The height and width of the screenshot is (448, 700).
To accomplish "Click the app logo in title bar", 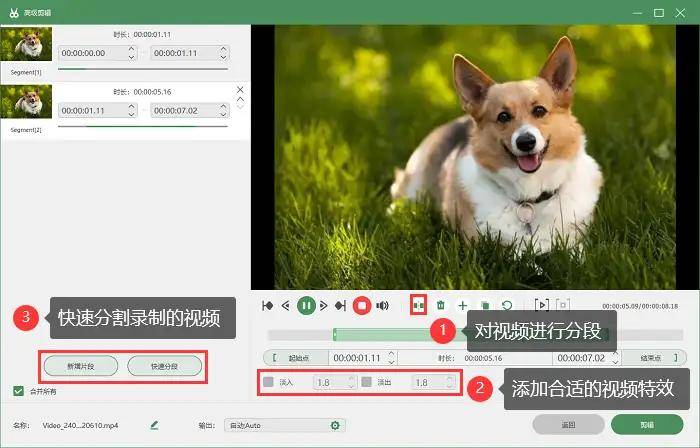I will [14, 12].
